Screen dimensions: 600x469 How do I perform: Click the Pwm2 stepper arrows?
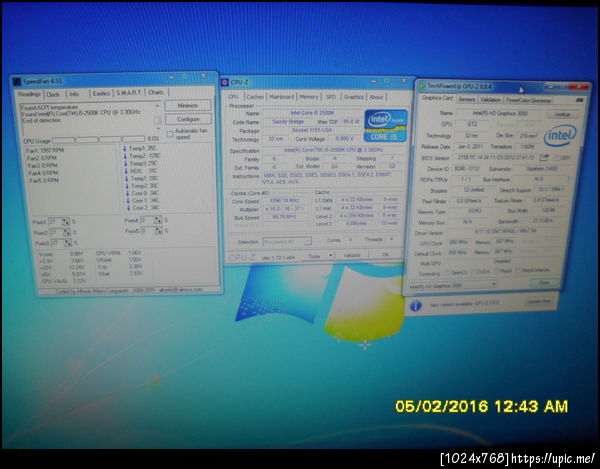67,232
